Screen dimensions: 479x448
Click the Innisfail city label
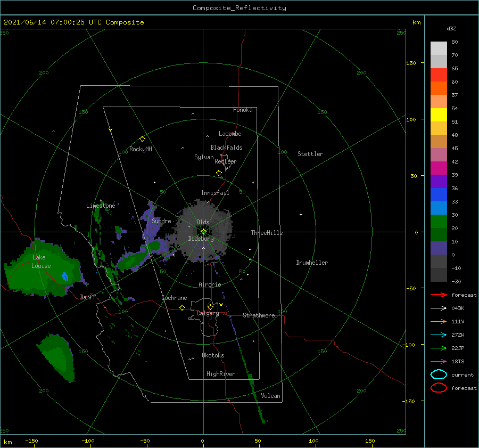click(215, 193)
